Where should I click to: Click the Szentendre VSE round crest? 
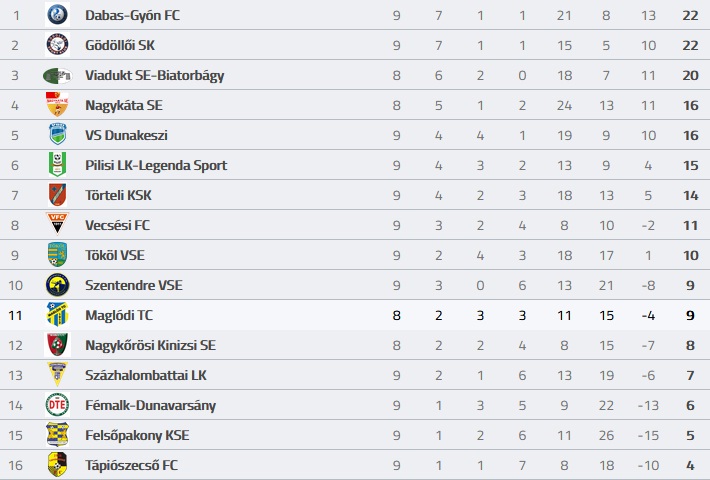tap(58, 285)
